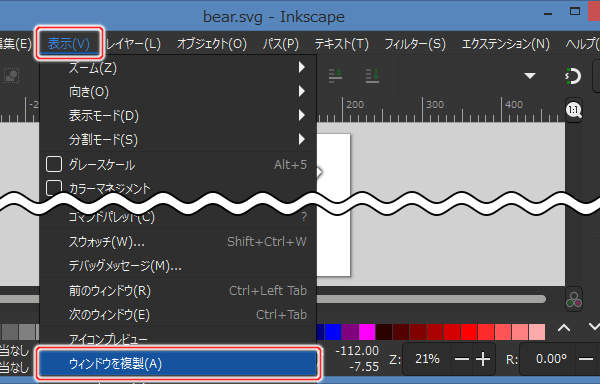This screenshot has width=600, height=384.
Task: Select ウィンドウを複製(A) menu item
Action: coord(178,363)
